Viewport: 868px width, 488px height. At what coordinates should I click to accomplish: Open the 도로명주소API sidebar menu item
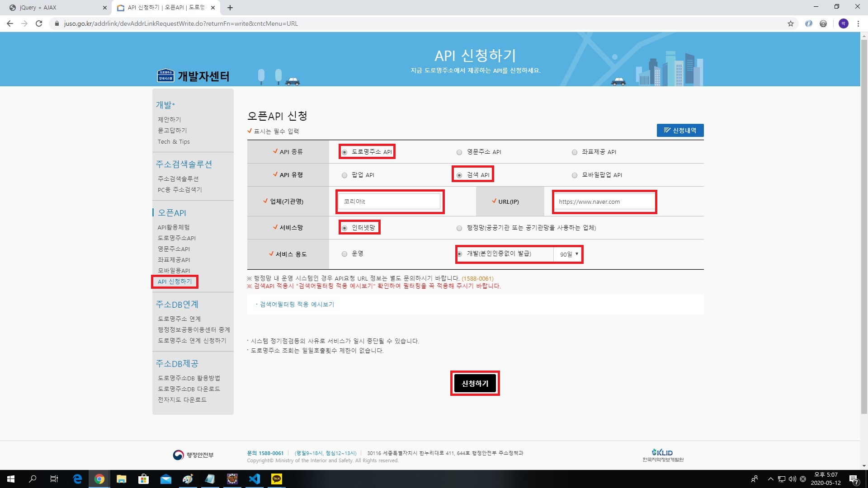point(176,238)
